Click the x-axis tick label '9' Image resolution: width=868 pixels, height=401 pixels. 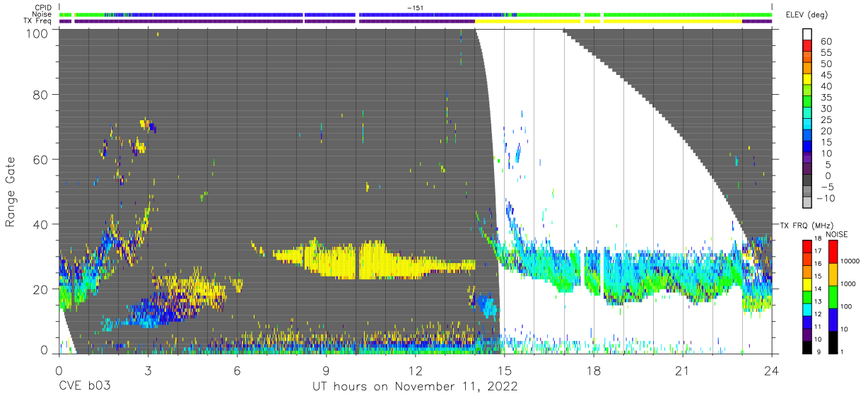[x=326, y=370]
